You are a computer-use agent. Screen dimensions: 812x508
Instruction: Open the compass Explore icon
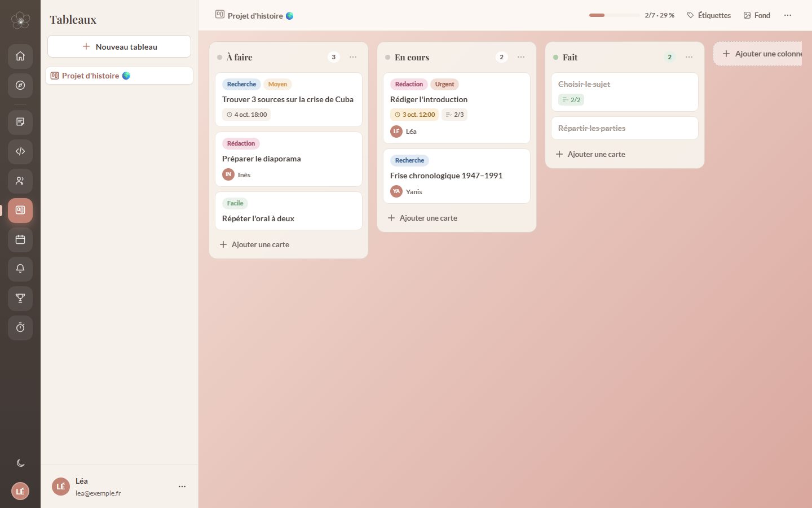click(20, 85)
